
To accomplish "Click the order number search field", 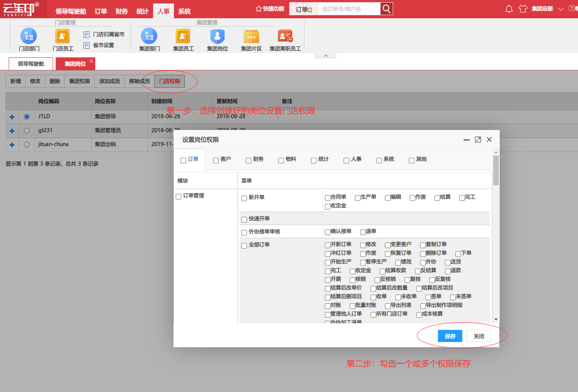I will click(349, 9).
